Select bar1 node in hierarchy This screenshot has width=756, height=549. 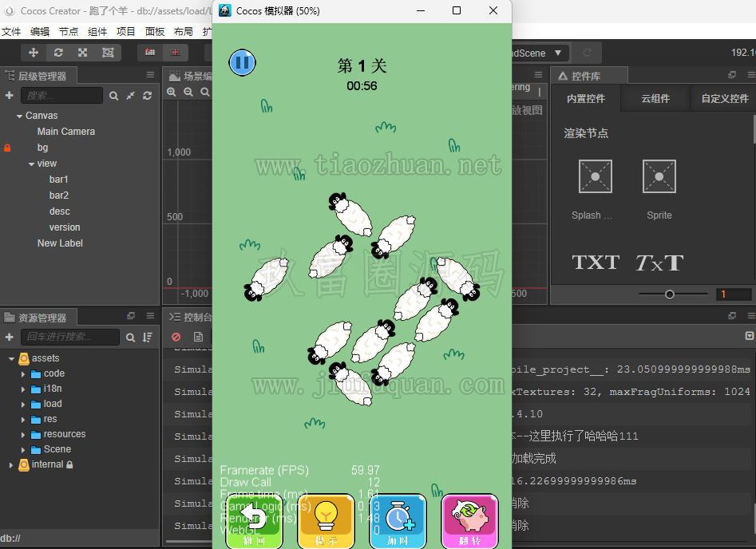tap(59, 180)
